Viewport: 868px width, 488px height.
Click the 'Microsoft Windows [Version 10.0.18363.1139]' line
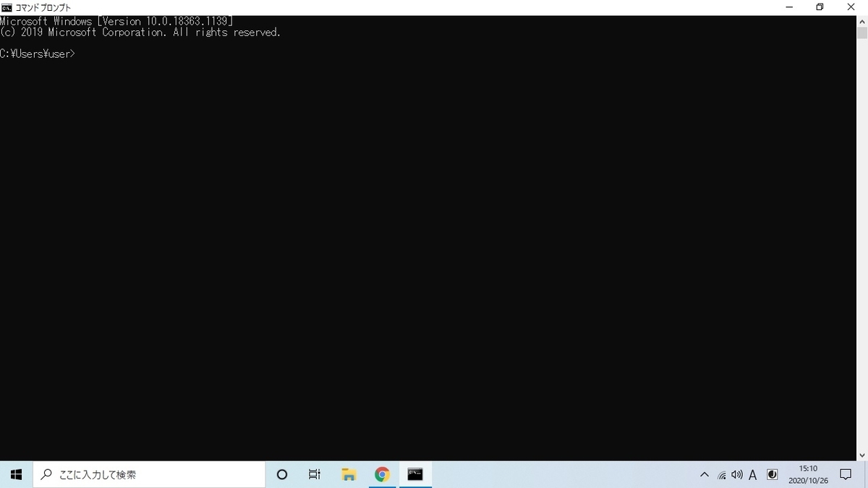(x=116, y=21)
